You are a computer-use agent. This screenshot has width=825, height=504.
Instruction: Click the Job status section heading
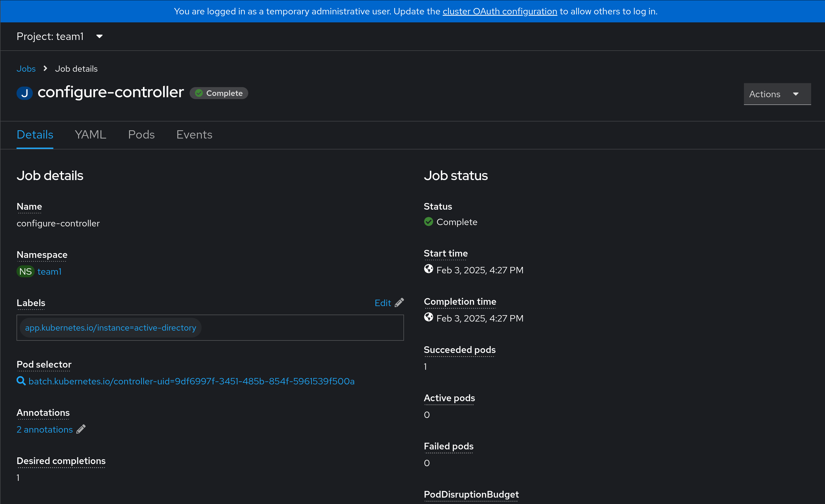(456, 176)
